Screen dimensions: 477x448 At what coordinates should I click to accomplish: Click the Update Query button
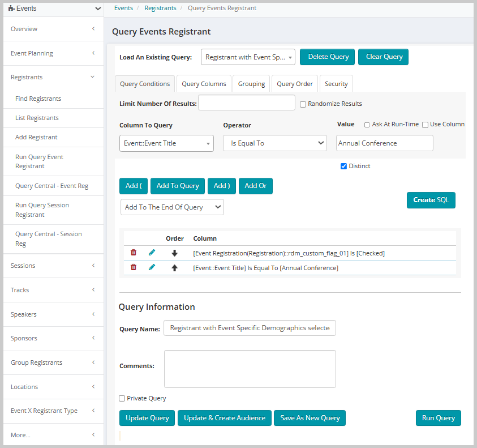[x=147, y=418]
